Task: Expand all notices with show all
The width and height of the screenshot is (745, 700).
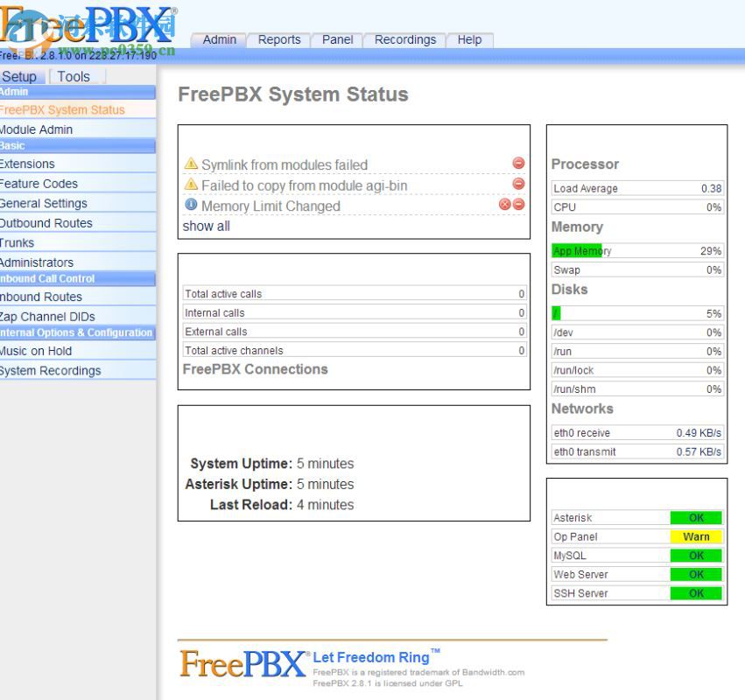Action: [x=205, y=226]
